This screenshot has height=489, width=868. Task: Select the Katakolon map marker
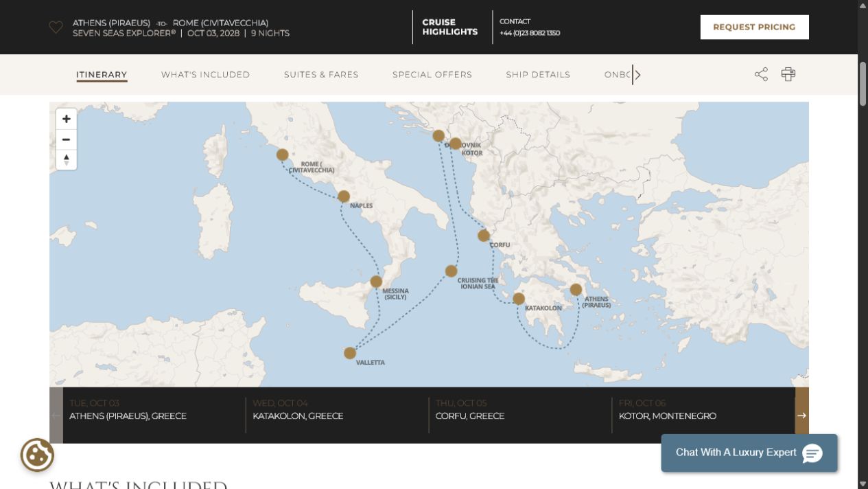(x=519, y=299)
